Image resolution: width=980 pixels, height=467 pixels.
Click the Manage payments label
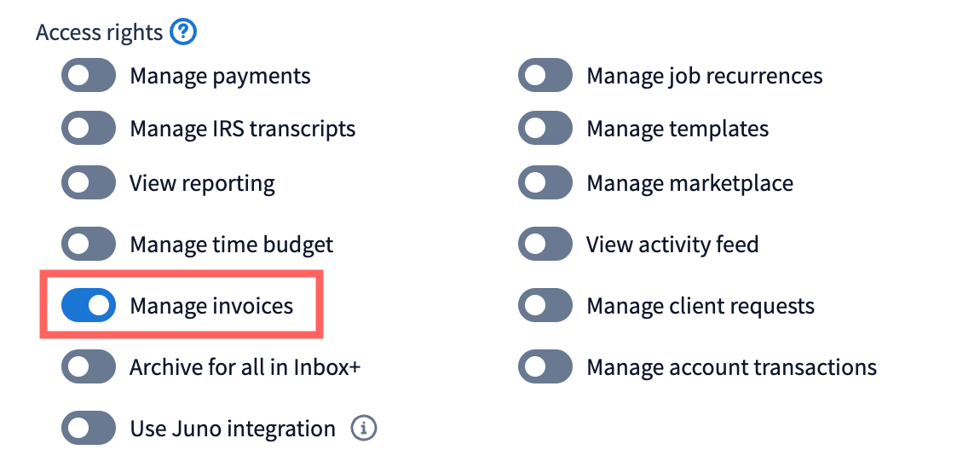[x=220, y=76]
